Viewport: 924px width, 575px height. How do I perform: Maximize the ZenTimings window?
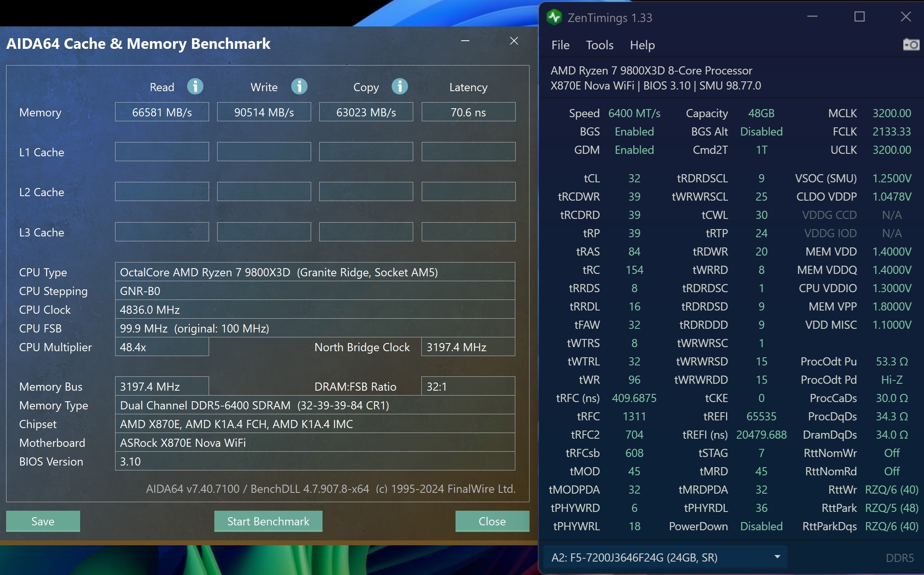point(859,17)
